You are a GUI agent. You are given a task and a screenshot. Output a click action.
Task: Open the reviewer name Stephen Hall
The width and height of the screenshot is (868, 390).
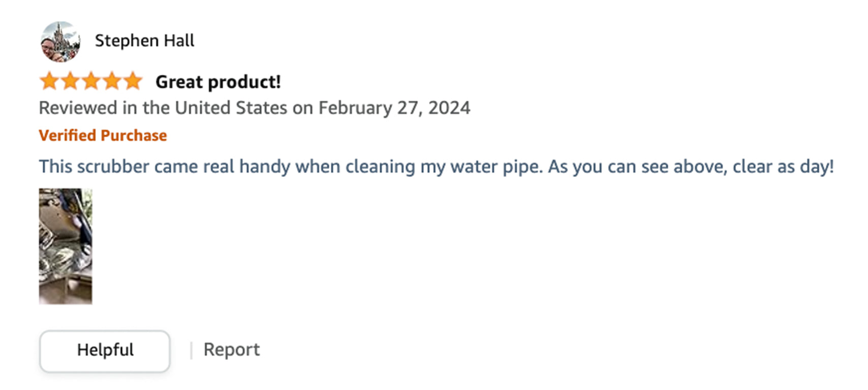click(144, 41)
